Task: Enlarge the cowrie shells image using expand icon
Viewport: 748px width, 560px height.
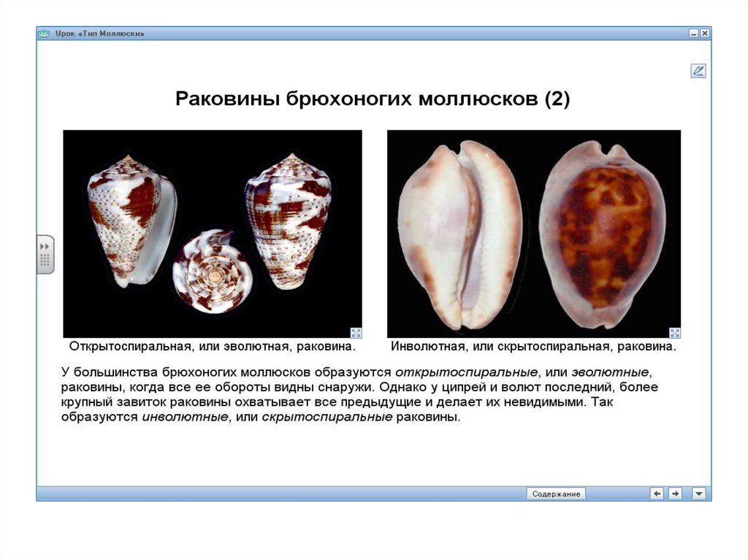Action: point(674,331)
